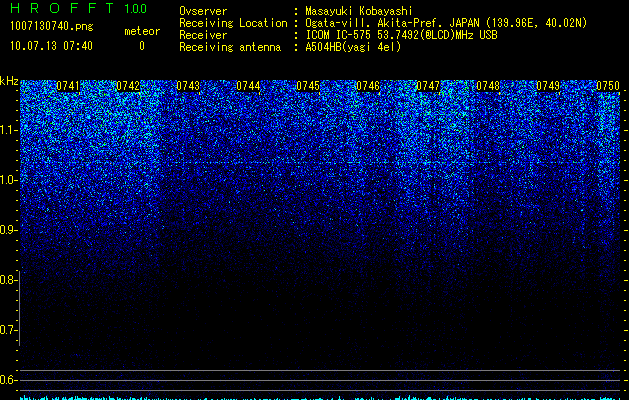The width and height of the screenshot is (629, 400).
Task: Click the 0745 time marker
Action: coord(308,86)
